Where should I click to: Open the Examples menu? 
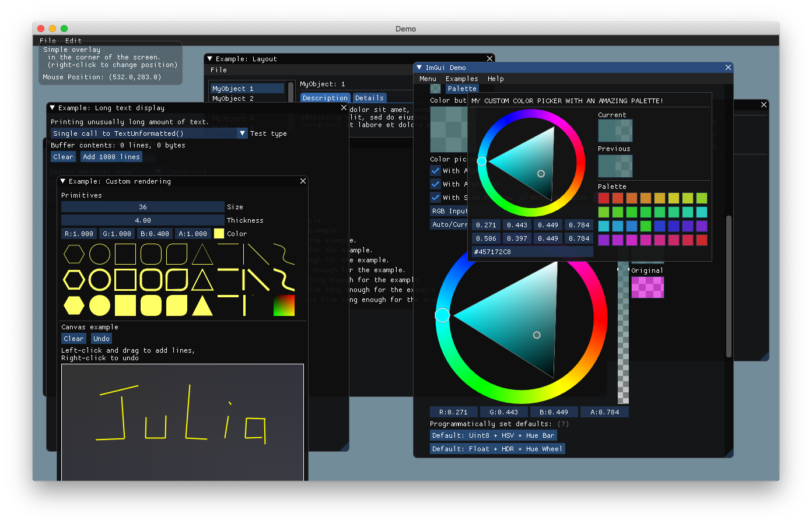461,79
